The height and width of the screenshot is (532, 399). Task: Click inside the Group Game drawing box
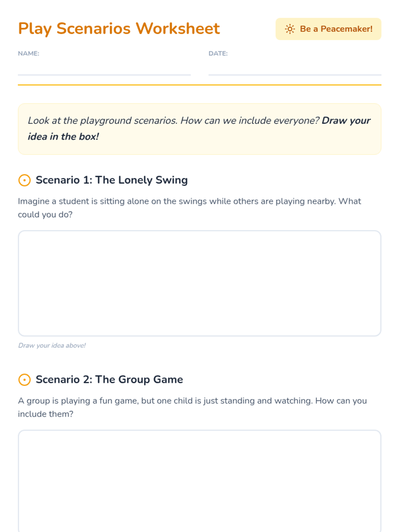199,481
